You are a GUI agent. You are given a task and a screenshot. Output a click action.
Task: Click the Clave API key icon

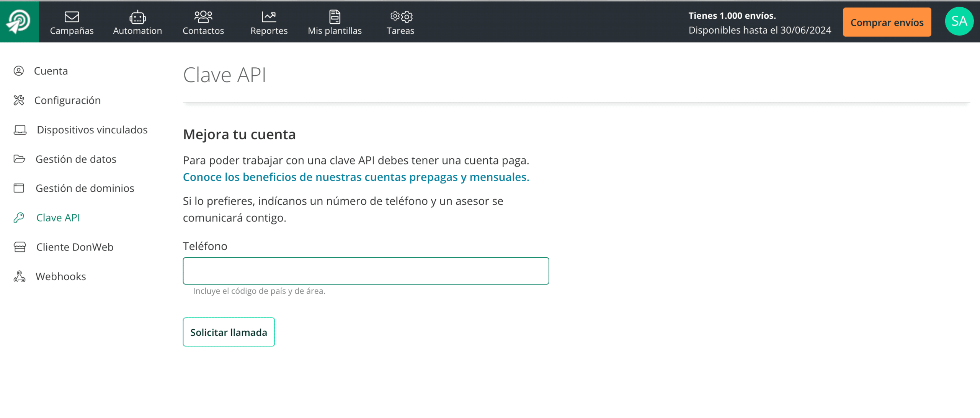(19, 218)
